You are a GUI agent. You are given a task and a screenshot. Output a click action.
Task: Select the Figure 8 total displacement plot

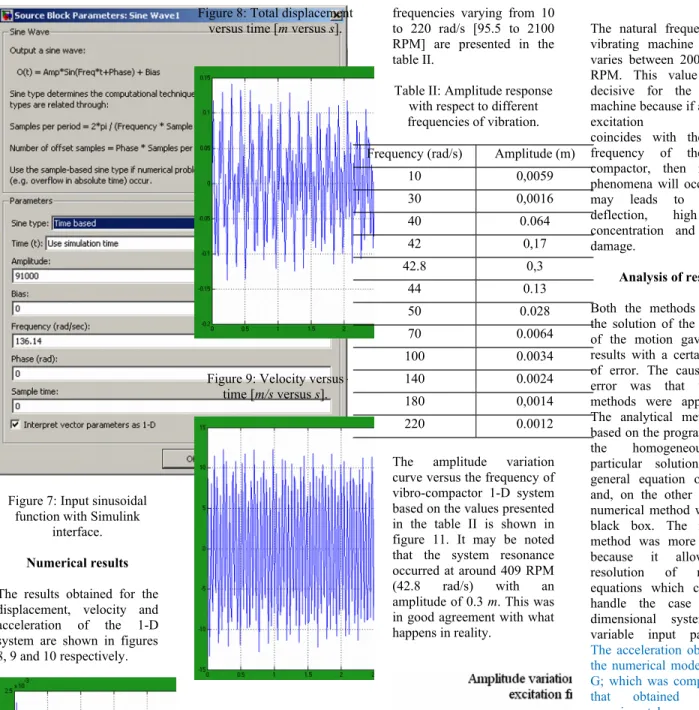click(284, 202)
